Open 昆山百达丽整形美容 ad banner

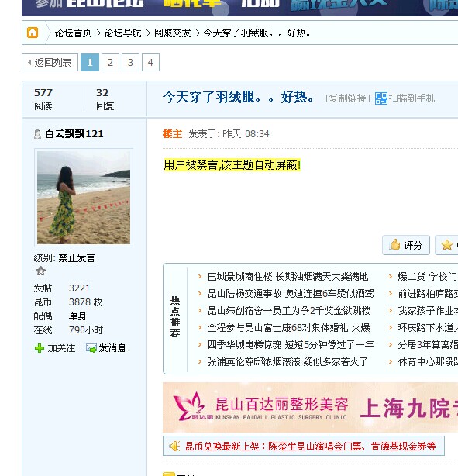pyautogui.click(x=310, y=408)
